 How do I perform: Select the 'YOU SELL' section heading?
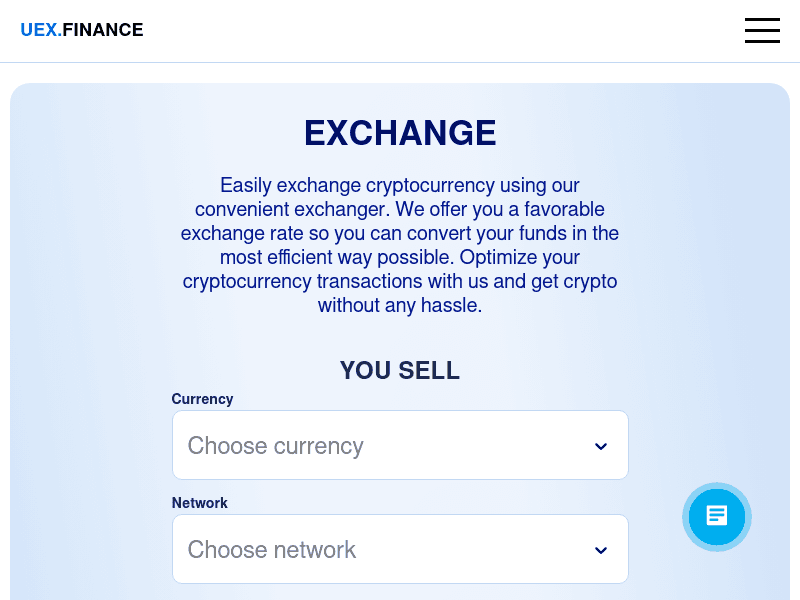[x=400, y=370]
